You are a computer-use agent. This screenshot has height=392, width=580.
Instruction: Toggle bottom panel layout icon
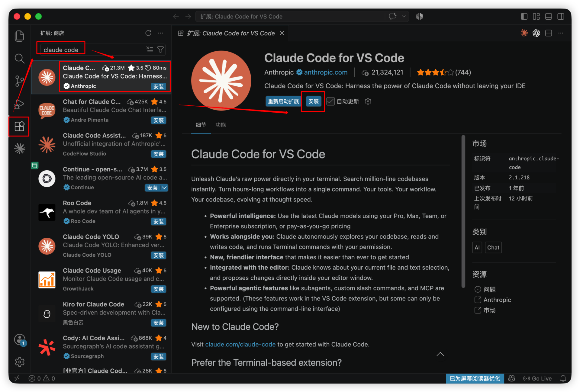(x=549, y=16)
